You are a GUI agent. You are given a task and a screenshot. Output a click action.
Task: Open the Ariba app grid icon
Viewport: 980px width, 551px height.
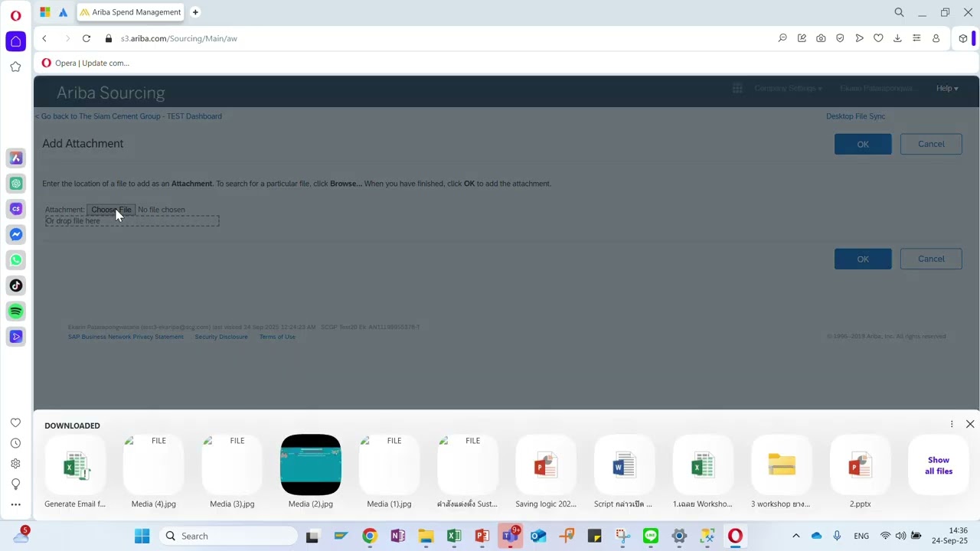click(x=737, y=89)
